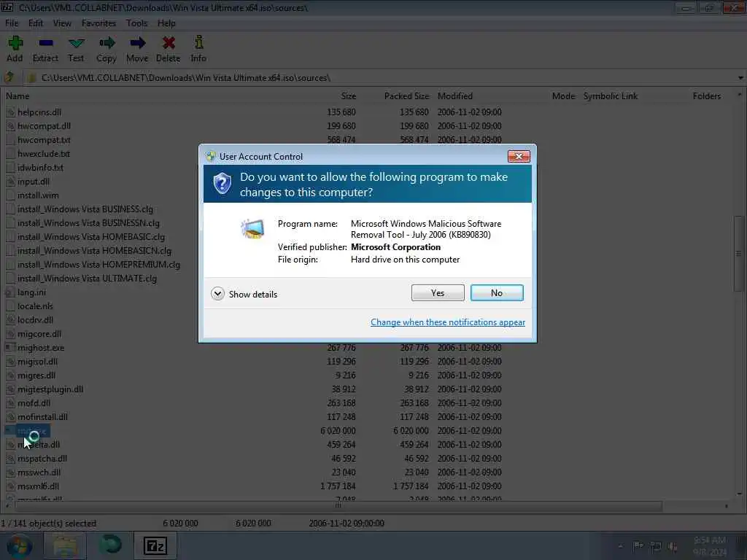This screenshot has height=560, width=747.
Task: Select the file hwexclude.txt
Action: click(44, 154)
